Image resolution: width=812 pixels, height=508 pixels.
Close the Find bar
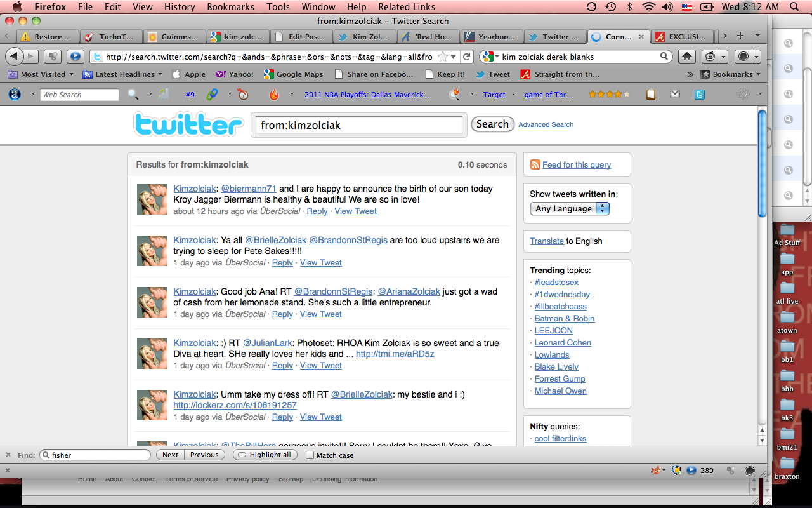pos(8,455)
